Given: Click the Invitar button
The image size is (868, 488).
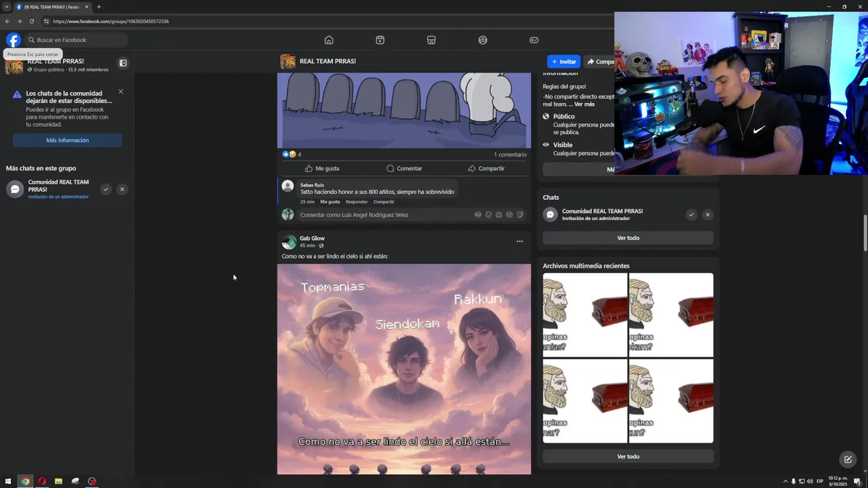Looking at the screenshot, I should pyautogui.click(x=564, y=62).
